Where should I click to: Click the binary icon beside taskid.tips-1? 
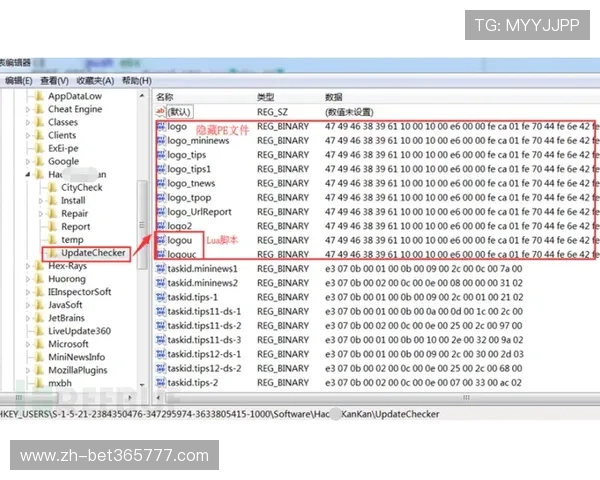(160, 297)
